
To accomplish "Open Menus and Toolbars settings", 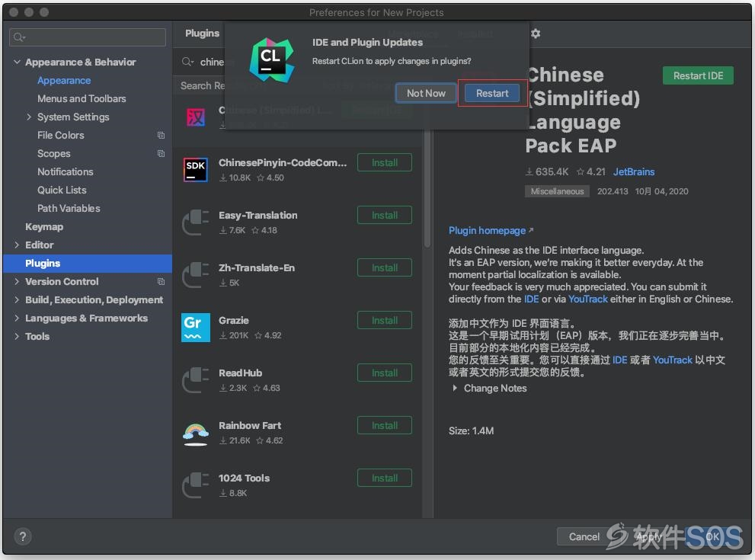I will click(x=82, y=99).
